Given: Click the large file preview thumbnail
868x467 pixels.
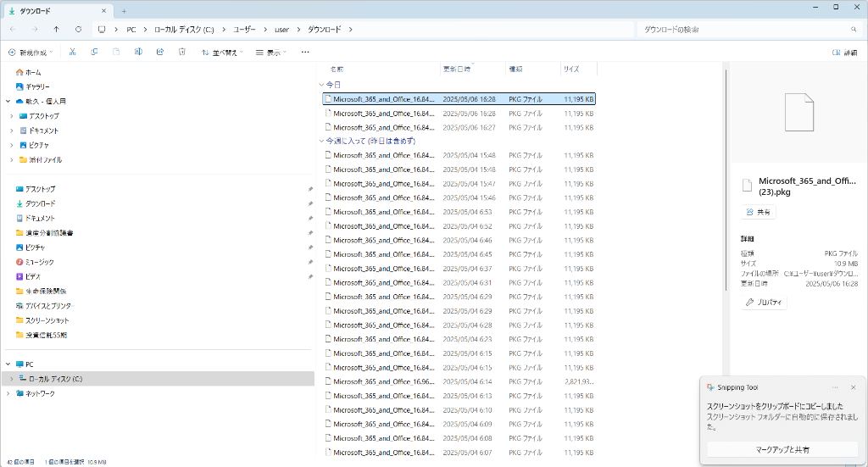Looking at the screenshot, I should coord(799,113).
